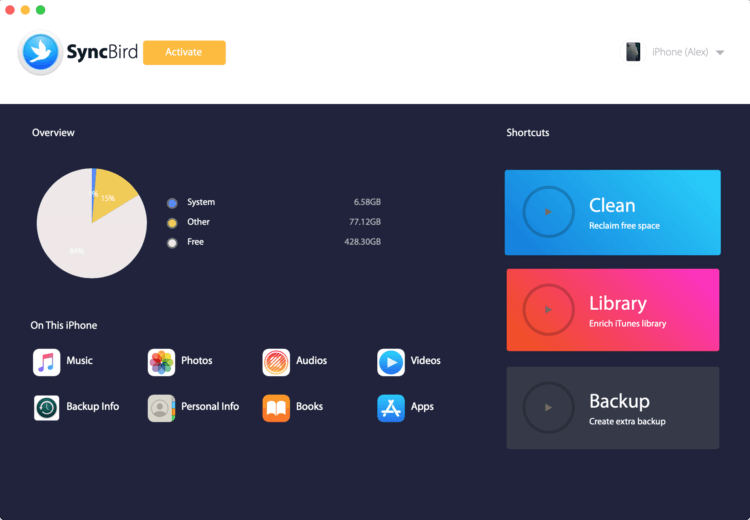Image resolution: width=750 pixels, height=520 pixels.
Task: Open the Backup Info clock icon
Action: (46, 408)
